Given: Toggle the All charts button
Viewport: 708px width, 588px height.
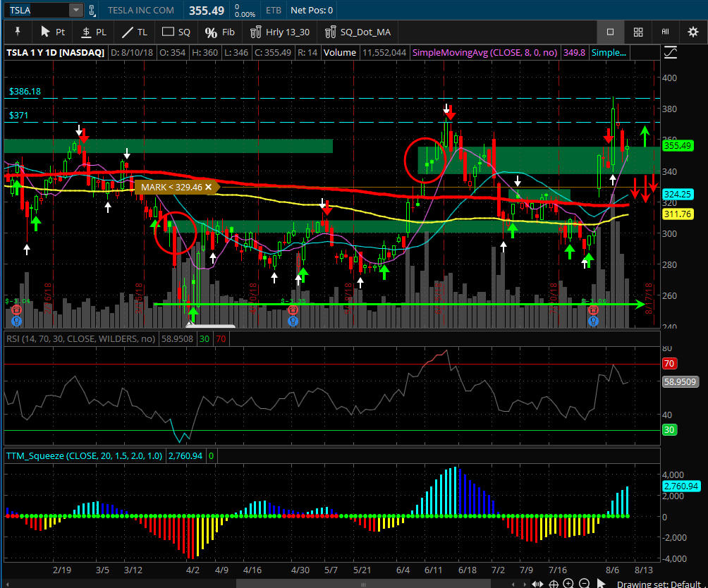Looking at the screenshot, I should pos(665,32).
